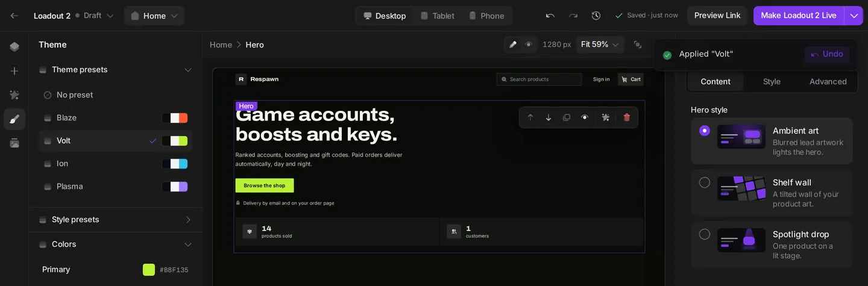868x286 pixels.
Task: Switch to the Tablet view
Action: [438, 16]
